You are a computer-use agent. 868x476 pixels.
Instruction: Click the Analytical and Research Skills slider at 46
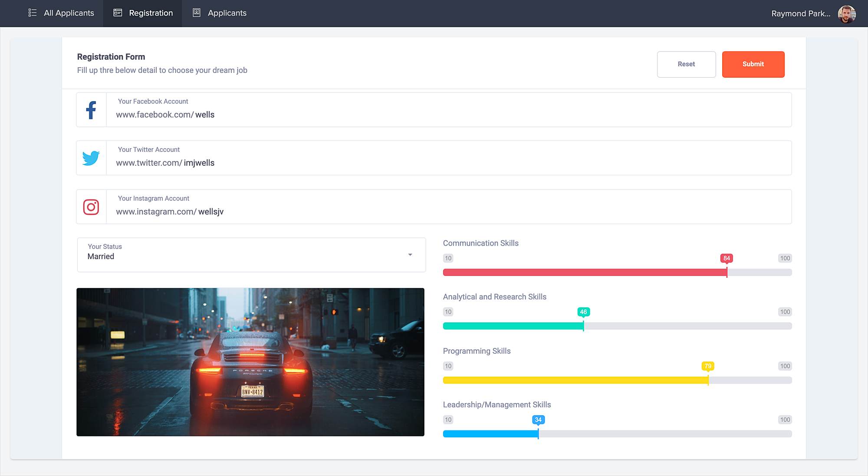(584, 326)
